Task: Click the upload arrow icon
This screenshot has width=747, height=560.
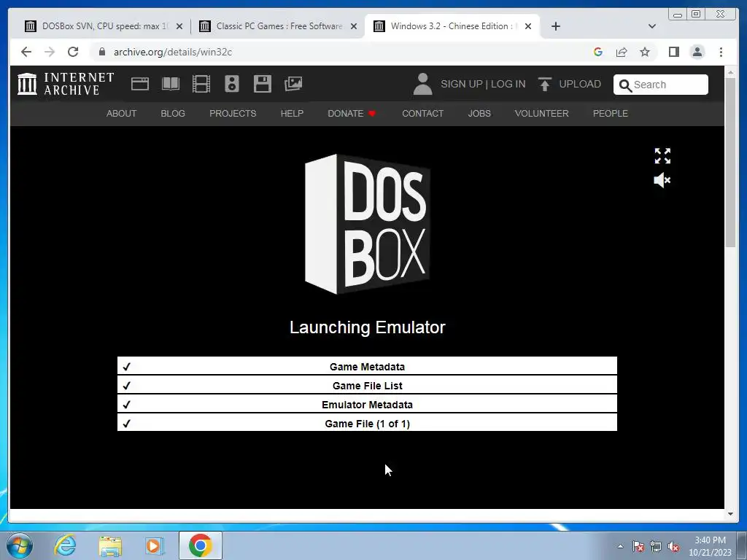Action: [x=544, y=85]
